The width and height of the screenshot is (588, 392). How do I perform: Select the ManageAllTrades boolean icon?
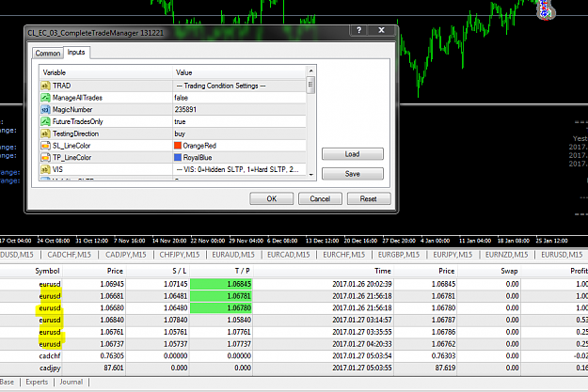coord(45,98)
